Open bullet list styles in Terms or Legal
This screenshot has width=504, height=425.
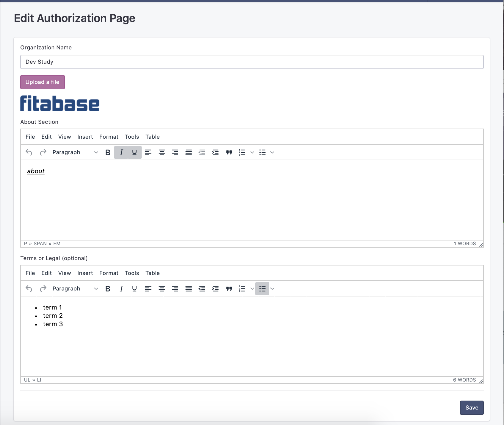272,289
